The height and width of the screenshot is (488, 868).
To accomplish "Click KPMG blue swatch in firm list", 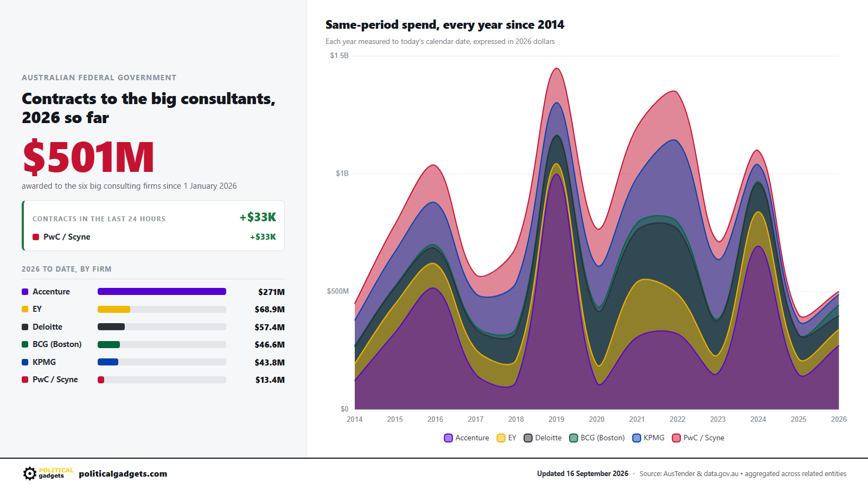I will [x=25, y=362].
